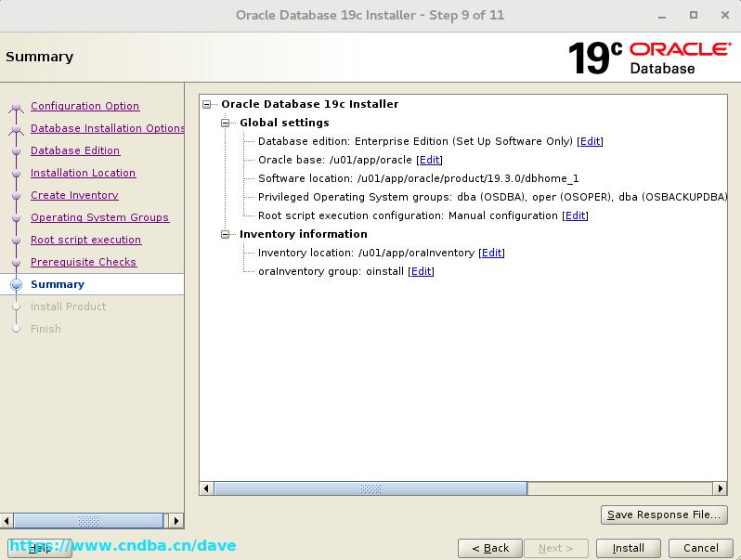Viewport: 741px width, 560px height.
Task: Open the Installation Location step
Action: [x=84, y=173]
